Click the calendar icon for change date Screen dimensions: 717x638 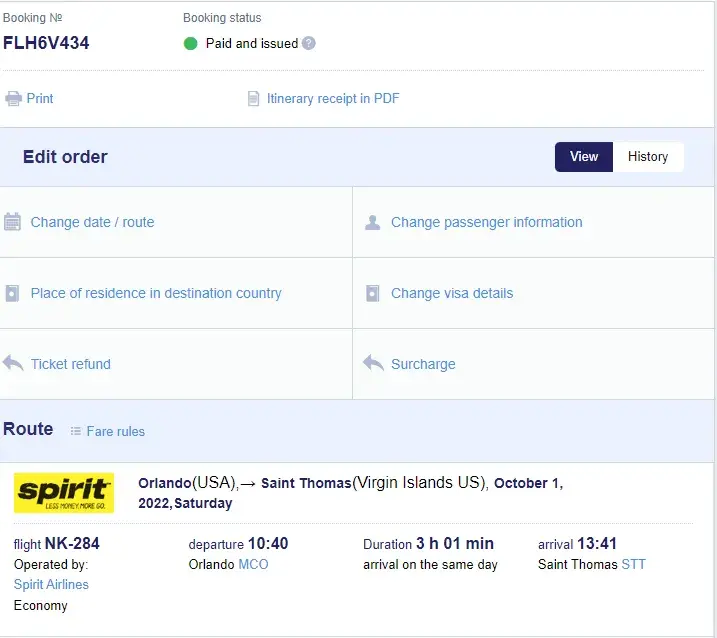(x=12, y=222)
